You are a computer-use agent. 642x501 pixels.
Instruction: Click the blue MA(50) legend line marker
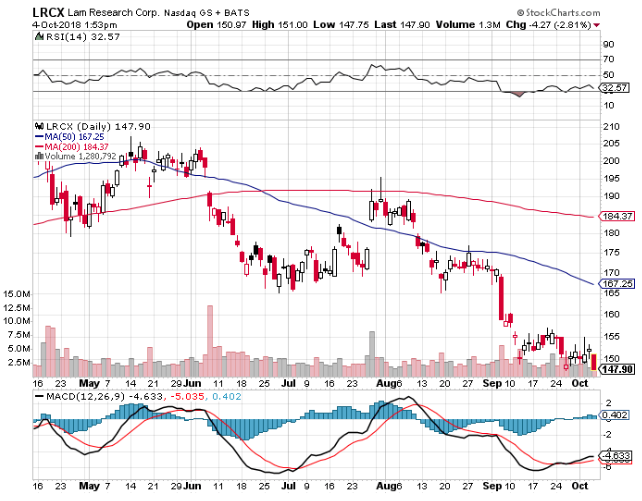coord(36,136)
